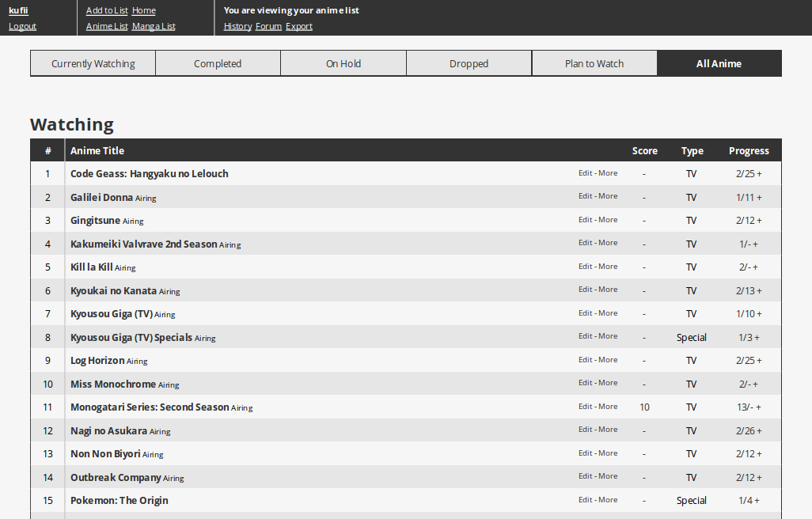Add an episode with plus on Log Horizon

(x=759, y=361)
